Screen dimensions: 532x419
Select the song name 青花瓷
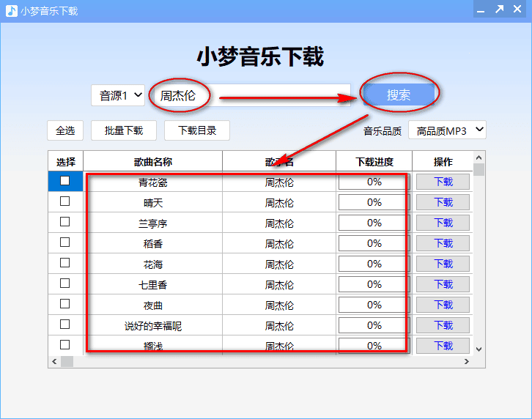152,182
